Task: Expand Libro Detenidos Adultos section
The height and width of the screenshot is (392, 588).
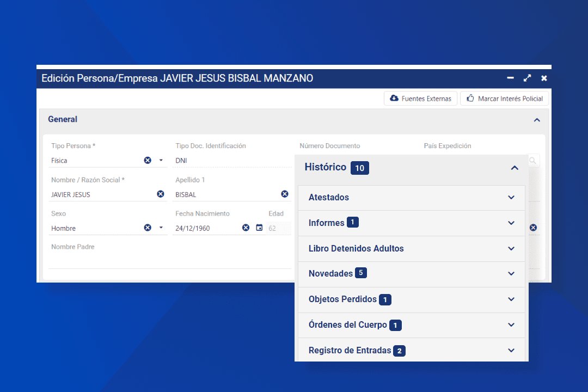Action: tap(511, 248)
